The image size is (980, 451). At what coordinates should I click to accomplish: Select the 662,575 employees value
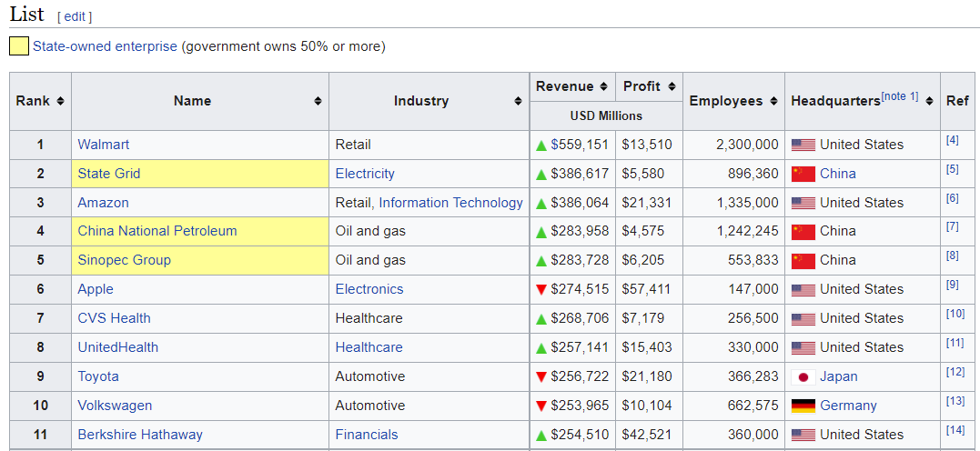point(753,406)
